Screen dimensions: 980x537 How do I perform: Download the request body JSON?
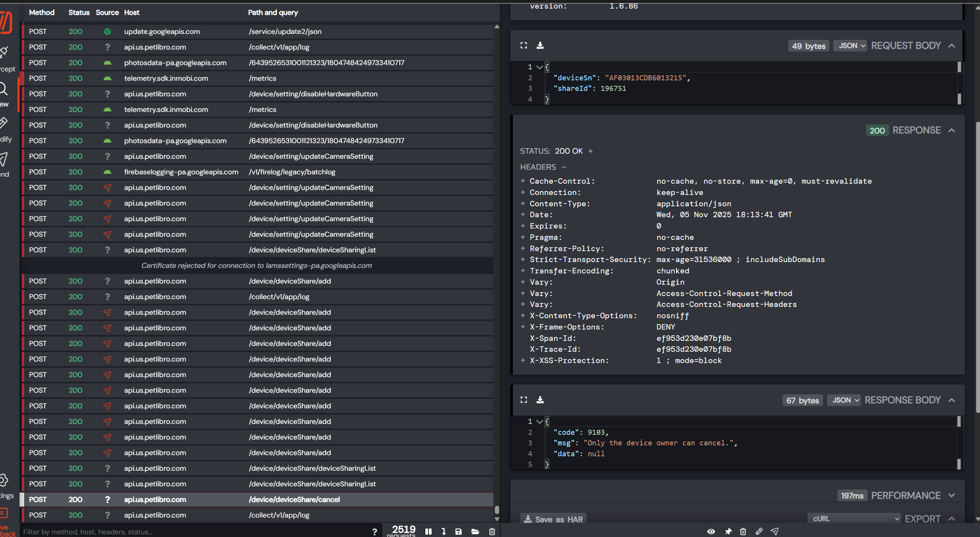pos(541,45)
